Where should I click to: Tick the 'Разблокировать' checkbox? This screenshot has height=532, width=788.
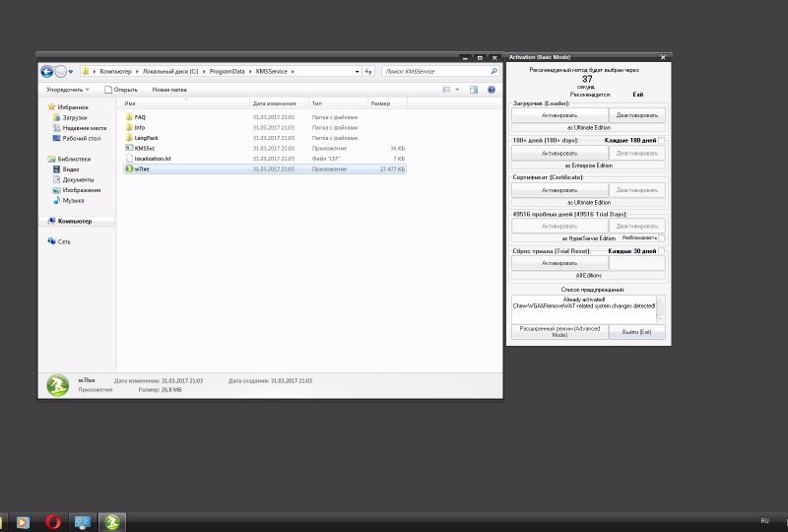coord(661,237)
